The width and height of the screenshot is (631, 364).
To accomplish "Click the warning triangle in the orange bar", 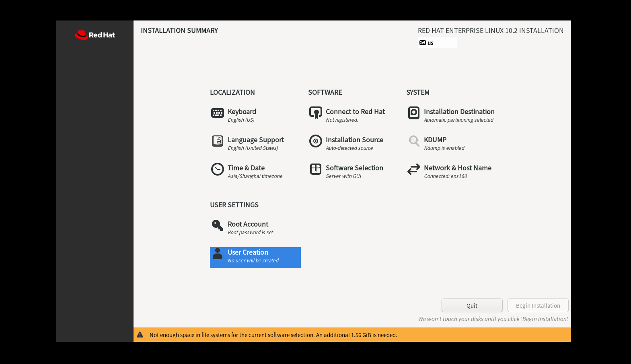I will 140,335.
